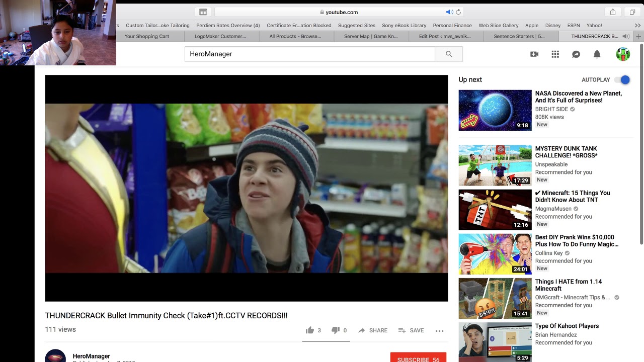Open the notifications bell icon
This screenshot has width=644, height=362.
pos(597,54)
